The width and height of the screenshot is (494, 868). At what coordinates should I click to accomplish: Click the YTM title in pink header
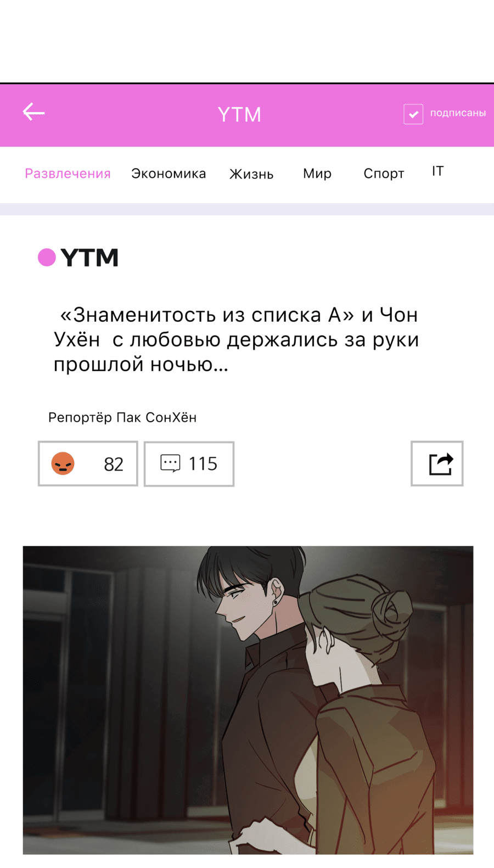tap(239, 114)
